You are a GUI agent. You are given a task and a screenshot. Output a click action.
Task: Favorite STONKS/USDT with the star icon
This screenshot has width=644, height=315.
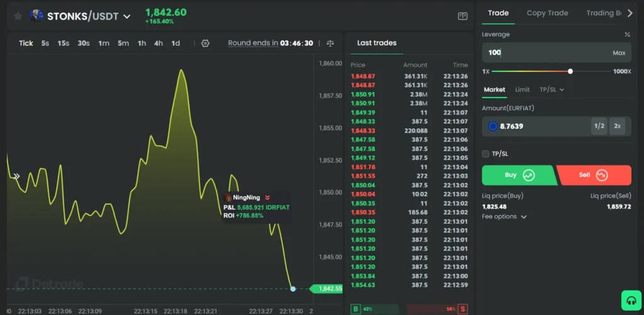[x=18, y=16]
